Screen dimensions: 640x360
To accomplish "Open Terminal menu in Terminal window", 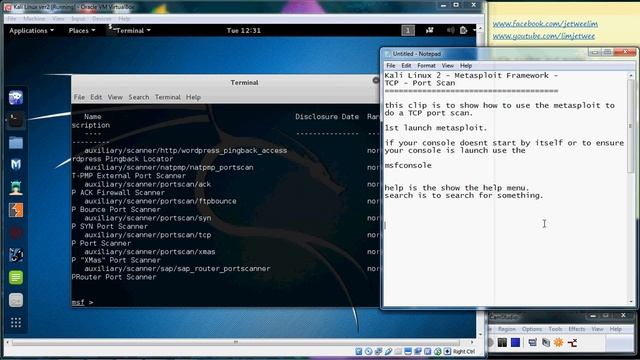I will pyautogui.click(x=167, y=97).
